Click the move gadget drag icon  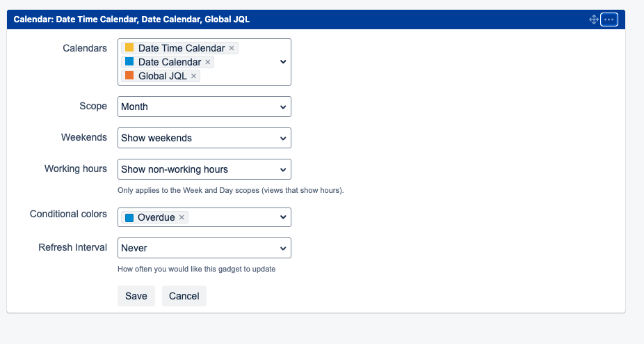point(593,19)
